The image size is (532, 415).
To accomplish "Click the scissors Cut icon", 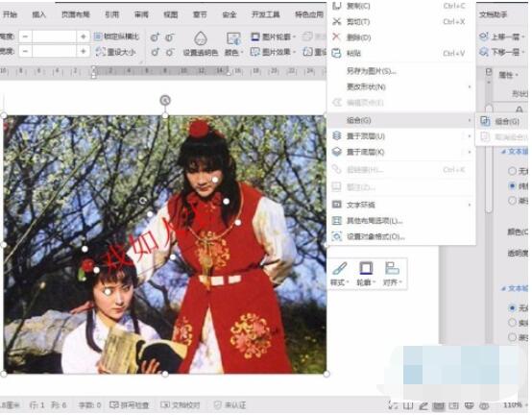I will pos(336,22).
